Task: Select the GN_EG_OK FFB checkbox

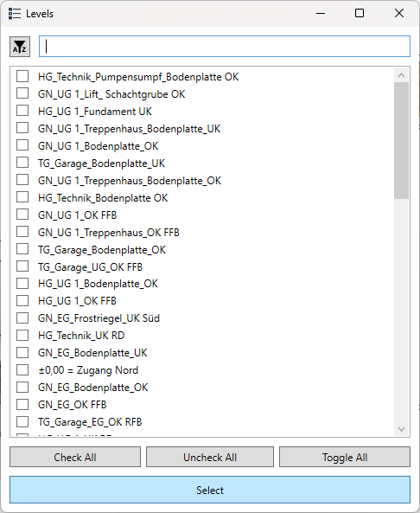Action: pyautogui.click(x=22, y=404)
